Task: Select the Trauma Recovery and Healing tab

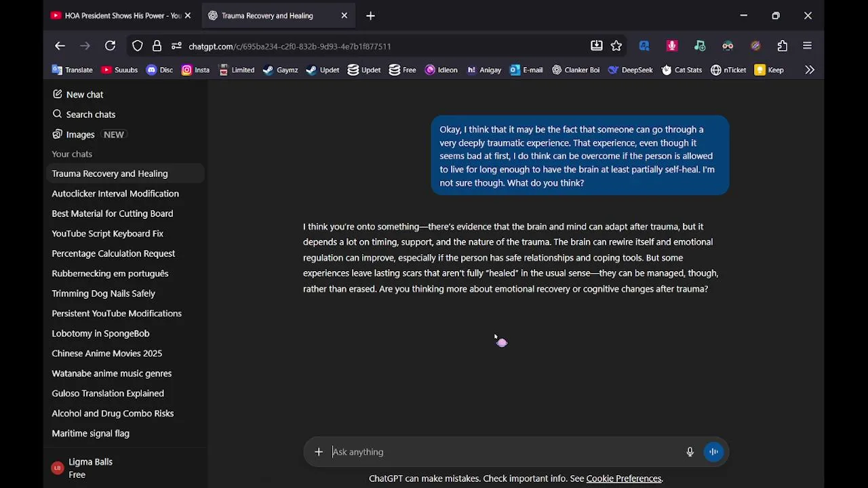Action: (278, 16)
